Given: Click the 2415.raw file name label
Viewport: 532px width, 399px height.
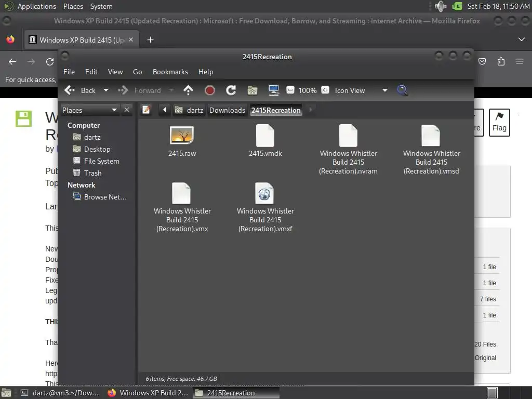Looking at the screenshot, I should [x=182, y=153].
